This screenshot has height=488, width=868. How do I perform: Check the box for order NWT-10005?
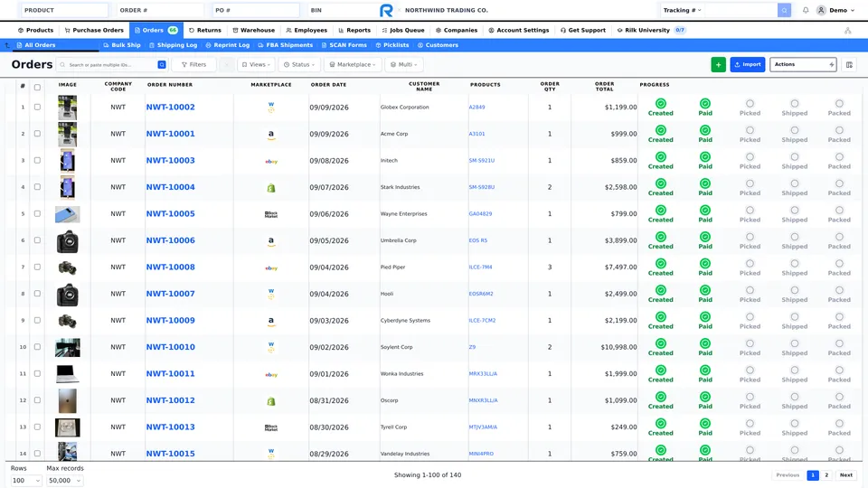37,213
